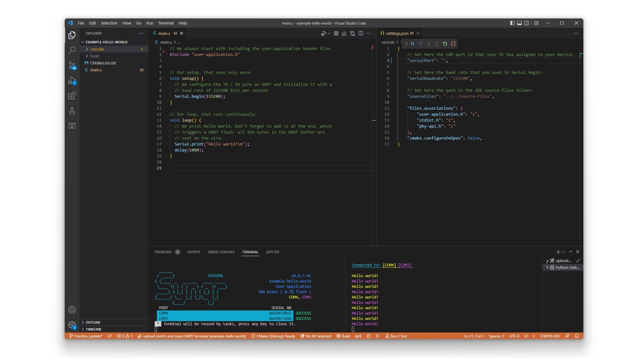Split the main.c editor right
644x362 pixels.
point(361,33)
